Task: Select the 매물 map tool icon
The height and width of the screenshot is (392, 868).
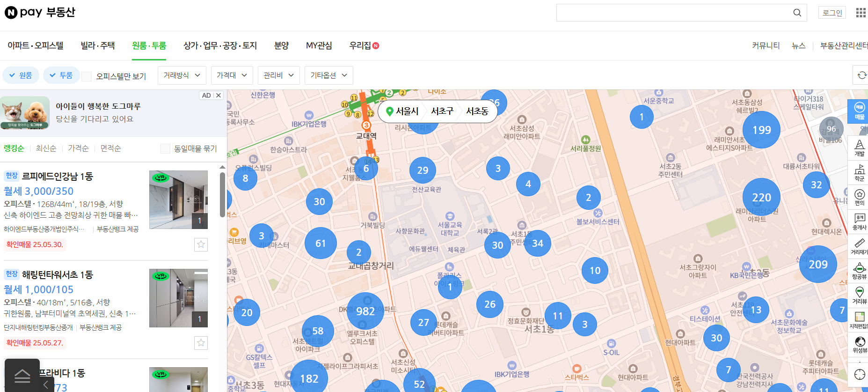Action: point(859,111)
